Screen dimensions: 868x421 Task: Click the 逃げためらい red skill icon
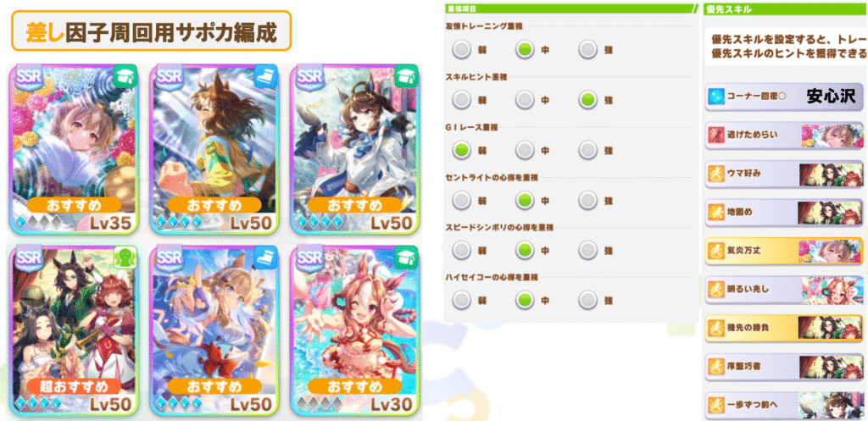point(716,135)
